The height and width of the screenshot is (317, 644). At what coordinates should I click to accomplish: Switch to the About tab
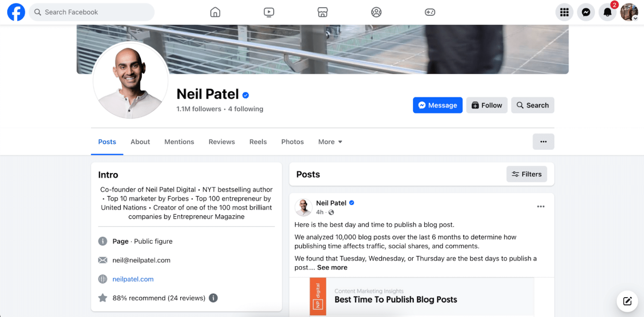coord(140,141)
